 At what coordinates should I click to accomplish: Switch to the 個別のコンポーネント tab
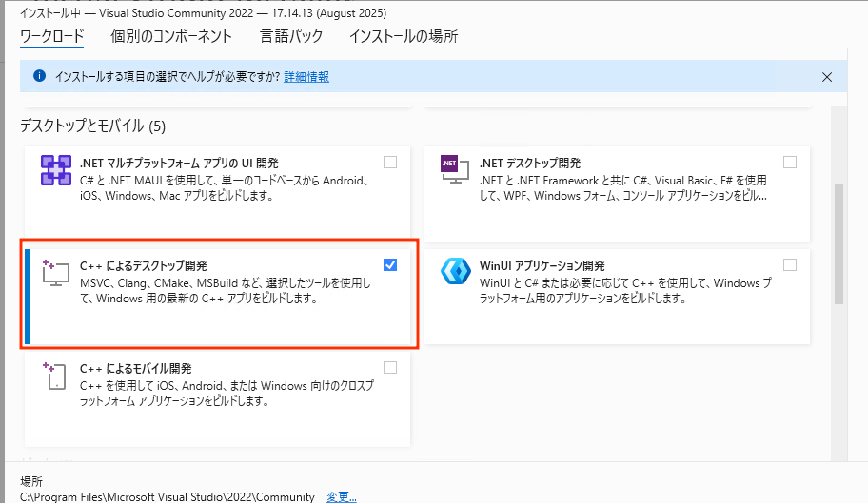click(171, 36)
